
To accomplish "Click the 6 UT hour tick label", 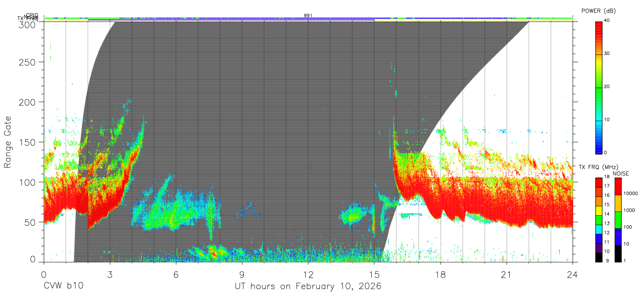I will coord(176,274).
